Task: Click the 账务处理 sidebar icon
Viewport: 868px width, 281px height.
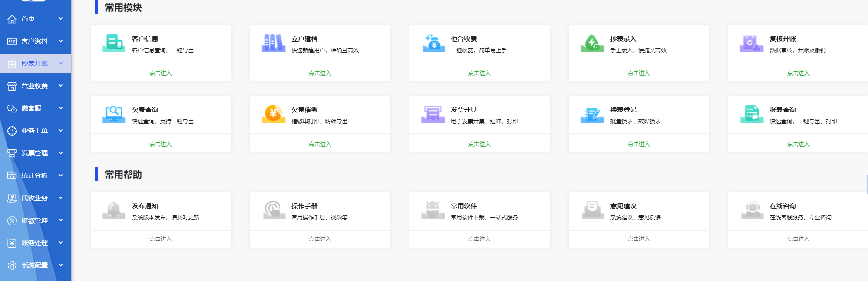Action: pos(12,243)
